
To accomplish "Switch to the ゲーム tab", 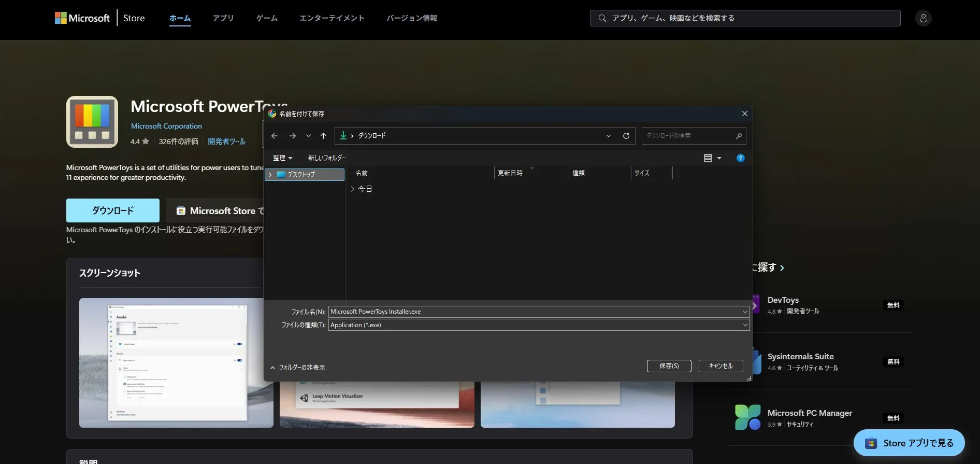I will click(x=267, y=18).
